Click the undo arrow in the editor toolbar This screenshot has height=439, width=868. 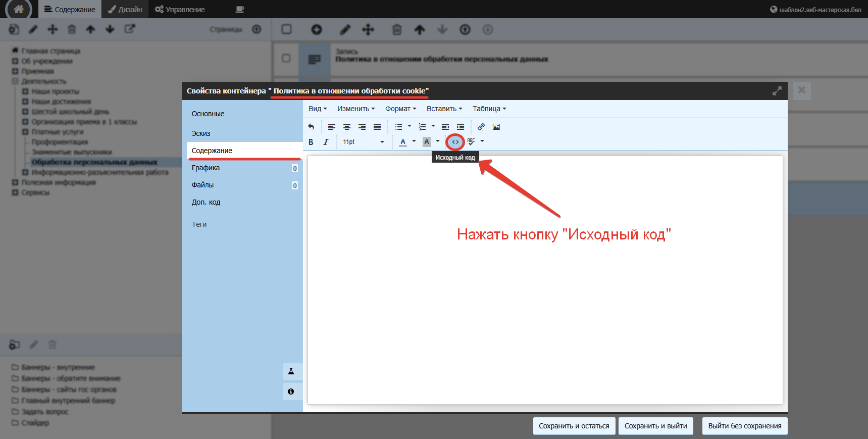311,127
